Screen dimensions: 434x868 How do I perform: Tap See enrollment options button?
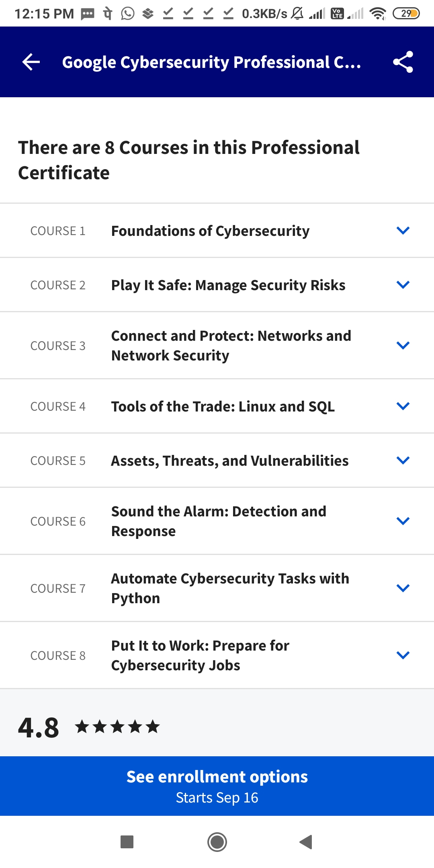click(x=217, y=786)
